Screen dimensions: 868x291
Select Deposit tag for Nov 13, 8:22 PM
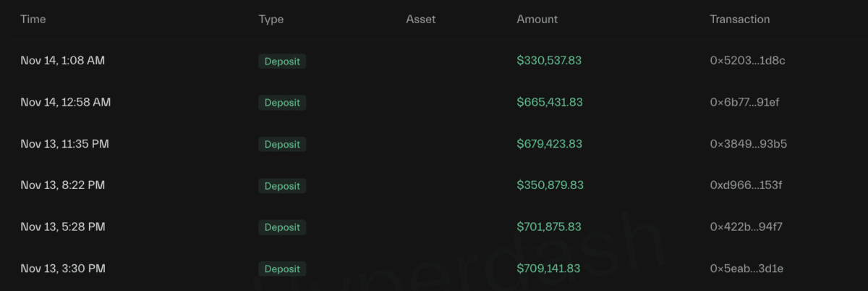[282, 186]
